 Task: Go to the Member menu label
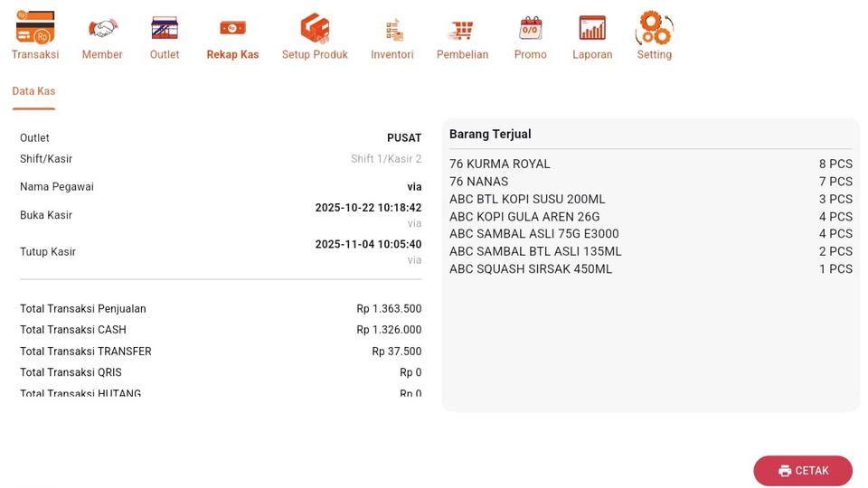point(102,54)
